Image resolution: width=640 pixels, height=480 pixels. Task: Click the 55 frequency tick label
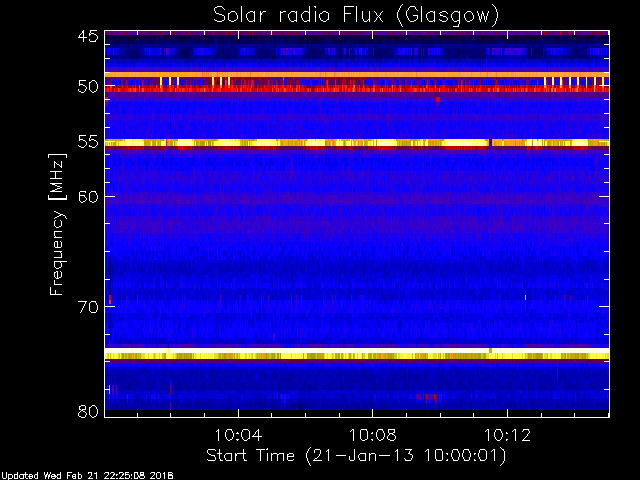(88, 142)
